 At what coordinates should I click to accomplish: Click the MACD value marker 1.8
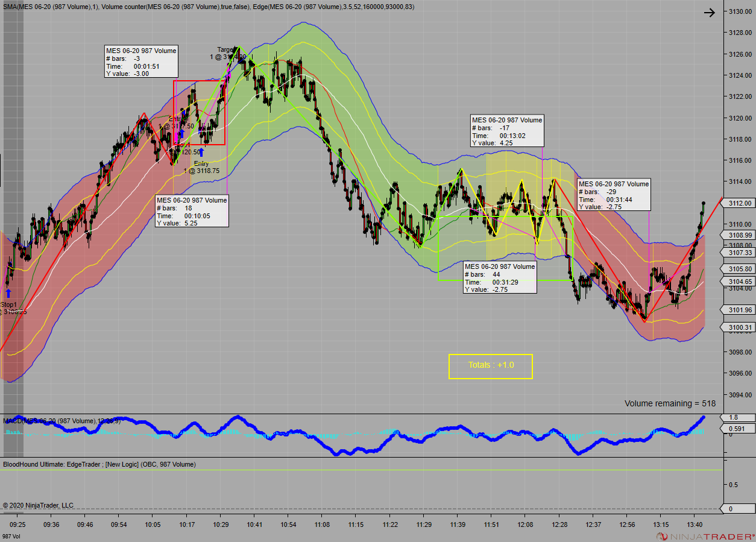[739, 417]
